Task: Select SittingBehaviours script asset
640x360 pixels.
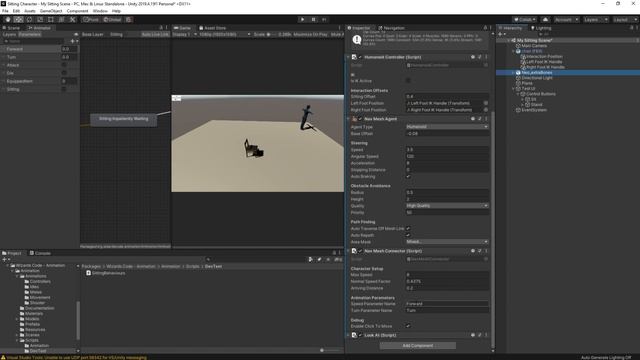Action: coord(105,273)
